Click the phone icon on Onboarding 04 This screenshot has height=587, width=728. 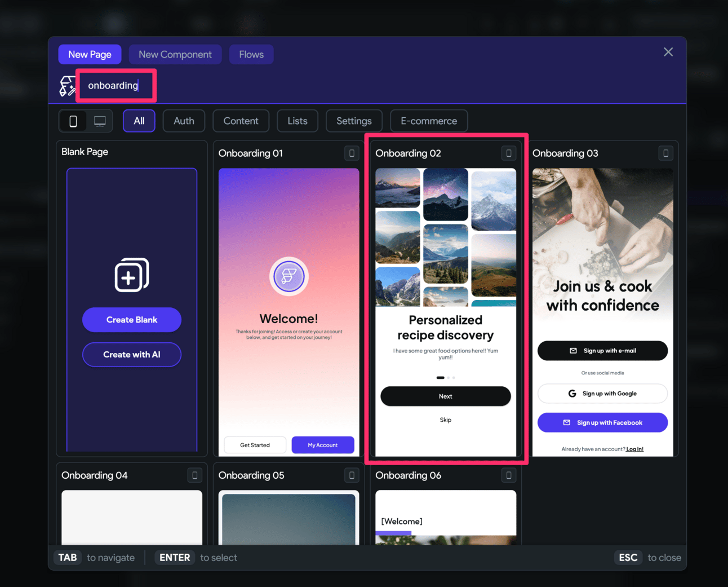195,475
